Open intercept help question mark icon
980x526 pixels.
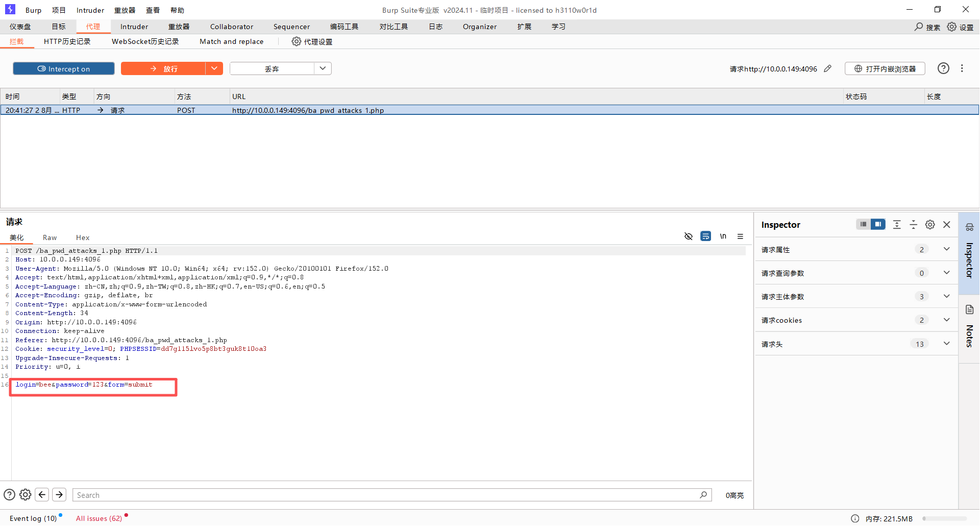(943, 68)
